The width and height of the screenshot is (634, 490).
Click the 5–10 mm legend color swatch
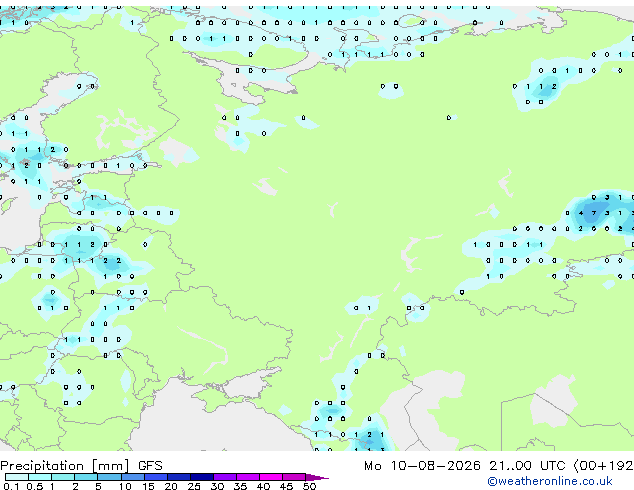point(110,477)
